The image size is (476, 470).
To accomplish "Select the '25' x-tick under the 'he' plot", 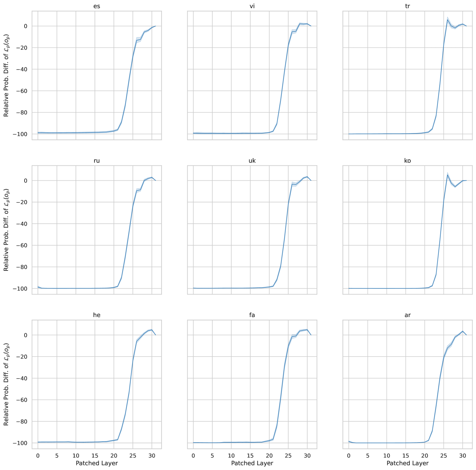I will click(133, 455).
